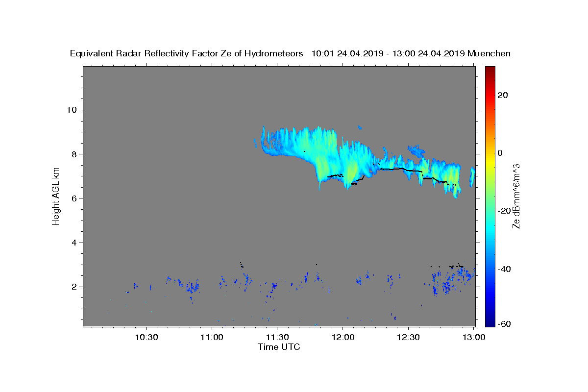The height and width of the screenshot is (392, 588).
Task: Click the colorbar tick label -60
Action: [505, 324]
